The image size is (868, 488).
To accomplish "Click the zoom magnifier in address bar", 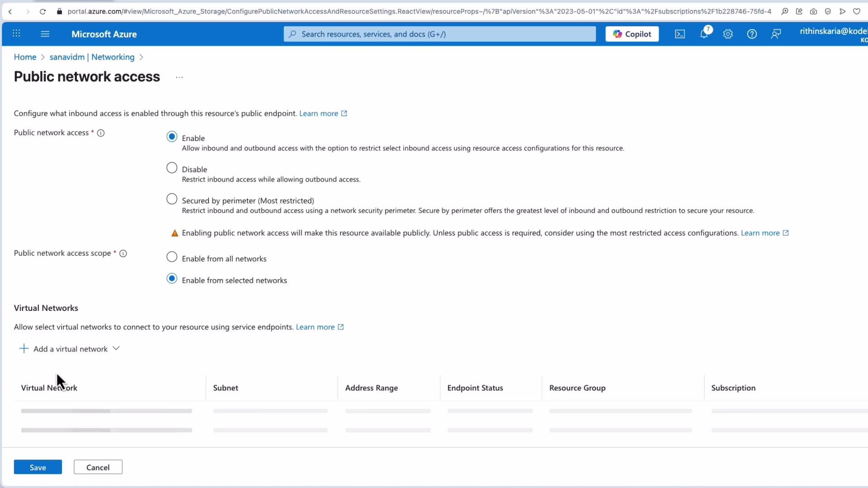I will coord(785,11).
